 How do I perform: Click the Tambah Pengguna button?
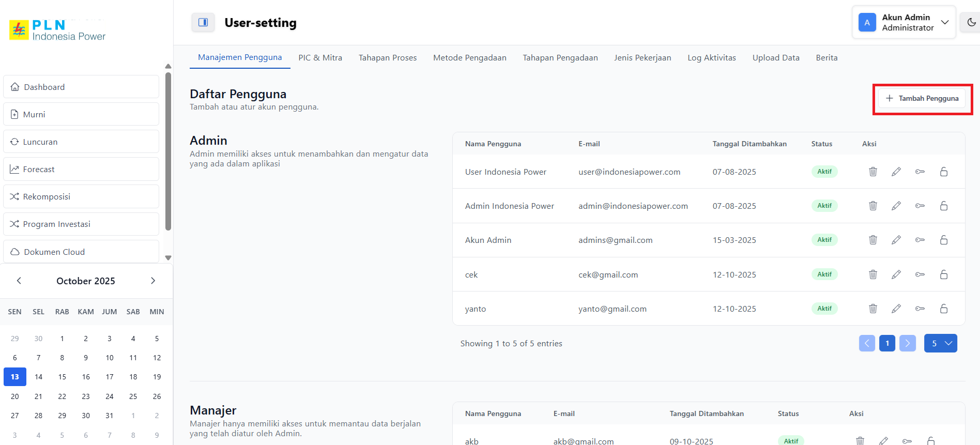(x=922, y=98)
